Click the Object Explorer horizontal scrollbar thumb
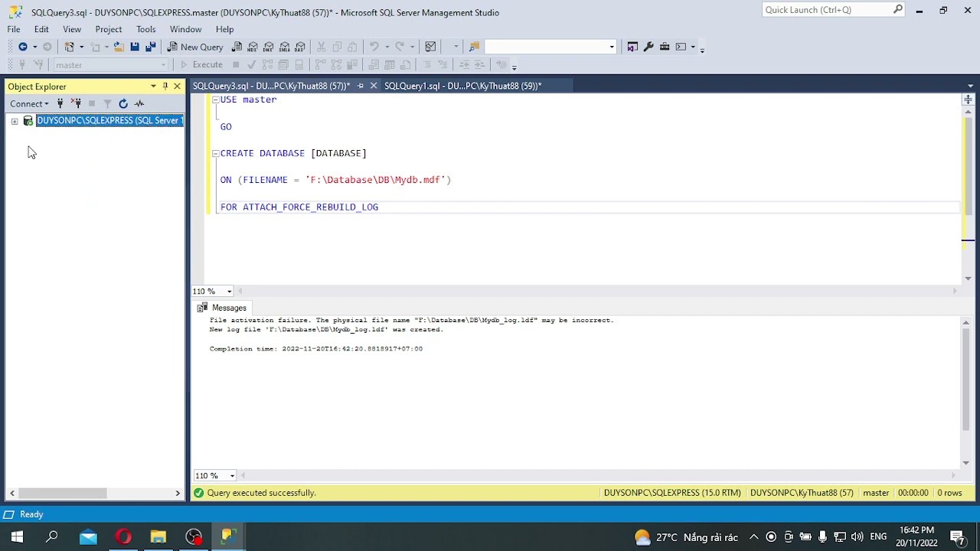The height and width of the screenshot is (551, 980). click(63, 493)
